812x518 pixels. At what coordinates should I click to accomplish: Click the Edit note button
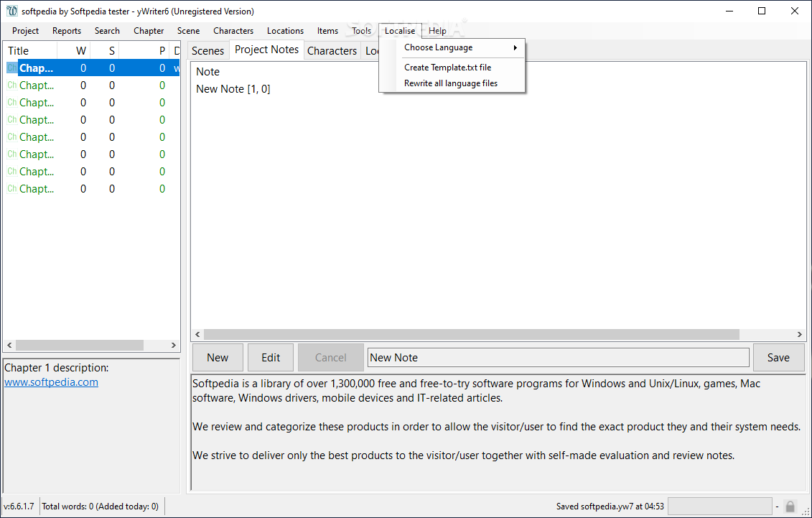pyautogui.click(x=271, y=357)
